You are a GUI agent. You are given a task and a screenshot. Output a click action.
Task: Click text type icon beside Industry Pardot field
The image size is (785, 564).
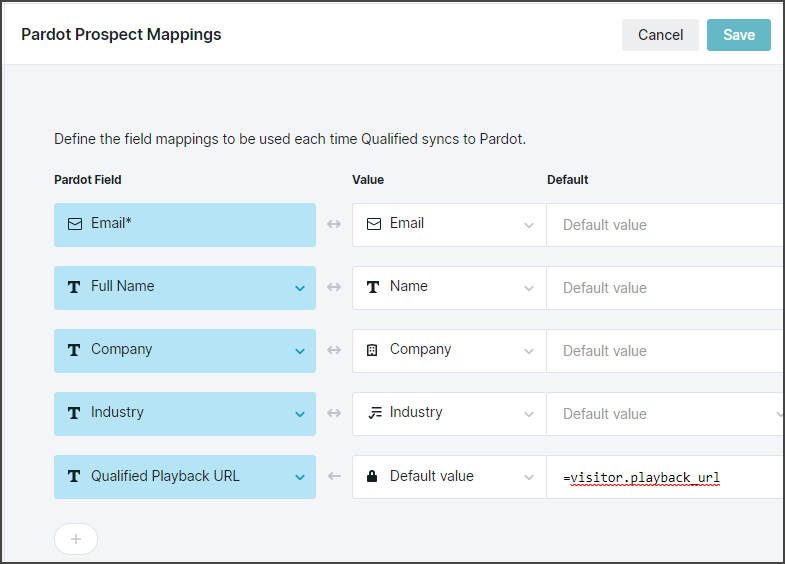tap(74, 413)
